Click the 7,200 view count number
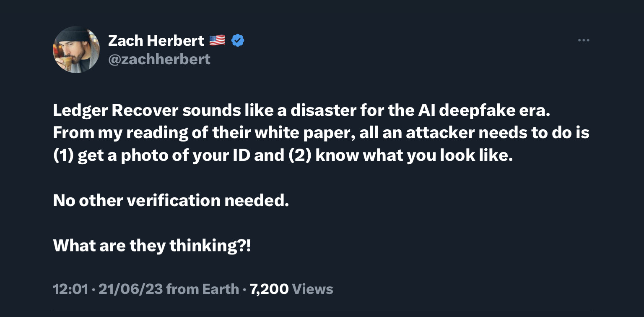This screenshot has height=317, width=644. tap(269, 289)
